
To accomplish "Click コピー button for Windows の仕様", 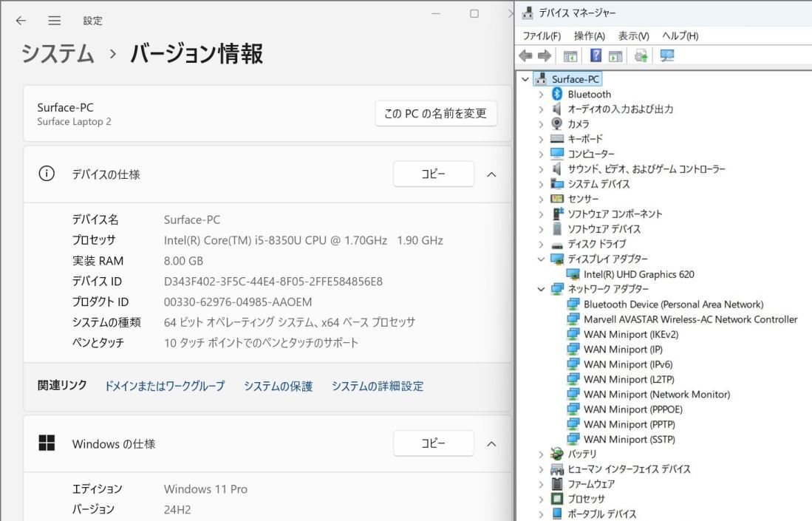I will click(434, 443).
